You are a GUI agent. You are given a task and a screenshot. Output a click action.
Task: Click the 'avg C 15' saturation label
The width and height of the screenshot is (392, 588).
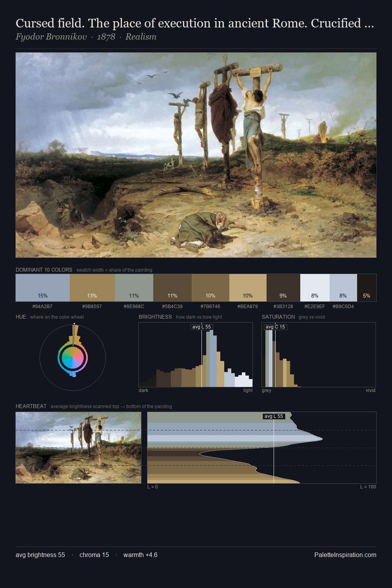[275, 327]
